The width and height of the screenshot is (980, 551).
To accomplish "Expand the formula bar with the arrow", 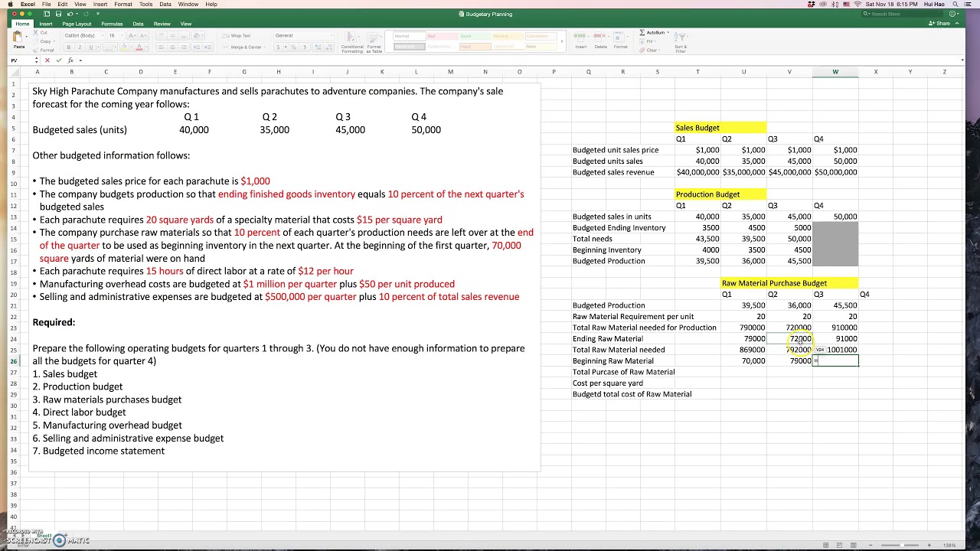I will (962, 60).
